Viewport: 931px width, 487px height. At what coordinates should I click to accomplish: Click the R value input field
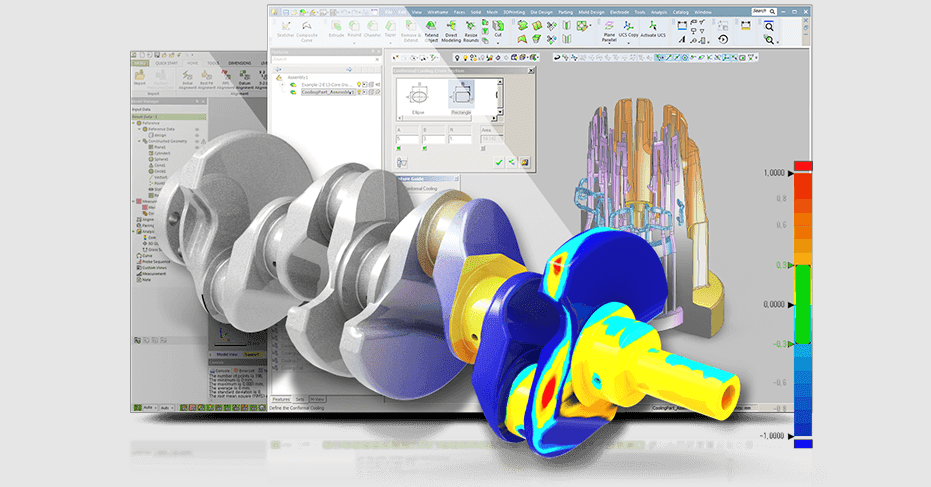click(460, 139)
